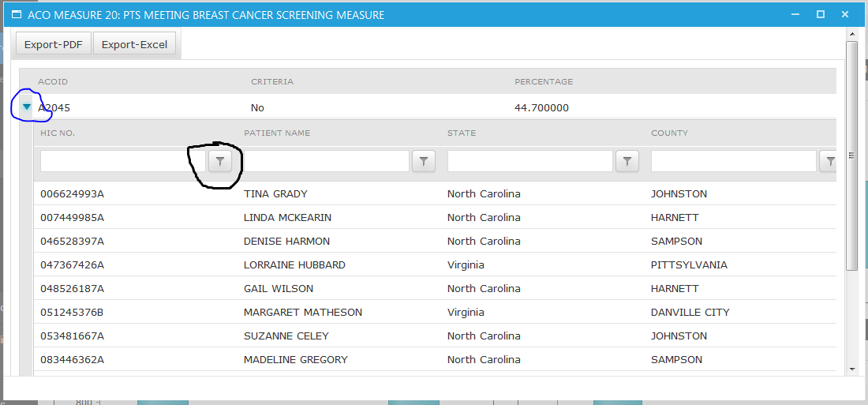Image resolution: width=868 pixels, height=405 pixels.
Task: Maximize the ACO Measure 20 window
Action: pos(821,14)
